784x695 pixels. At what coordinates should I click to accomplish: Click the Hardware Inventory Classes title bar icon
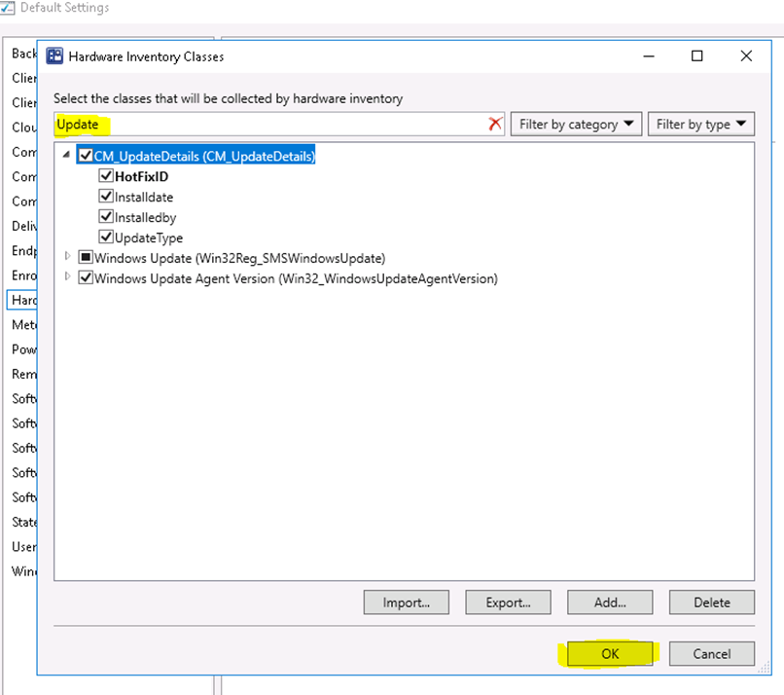pos(54,56)
